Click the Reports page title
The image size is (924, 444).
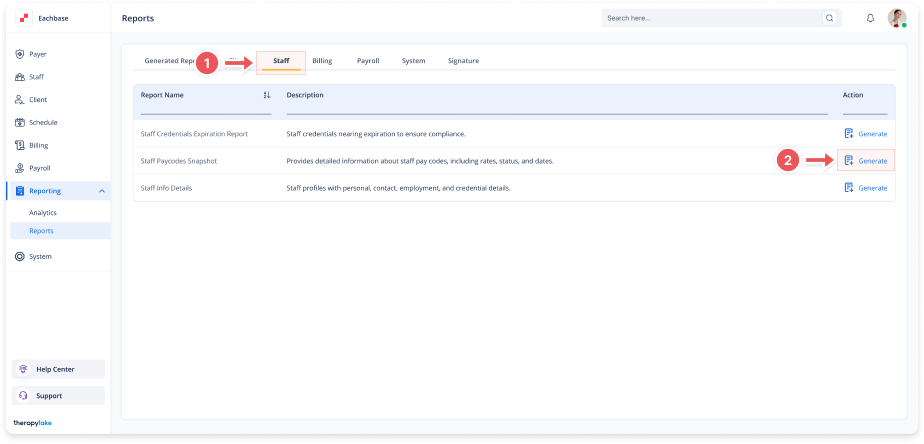[x=138, y=18]
